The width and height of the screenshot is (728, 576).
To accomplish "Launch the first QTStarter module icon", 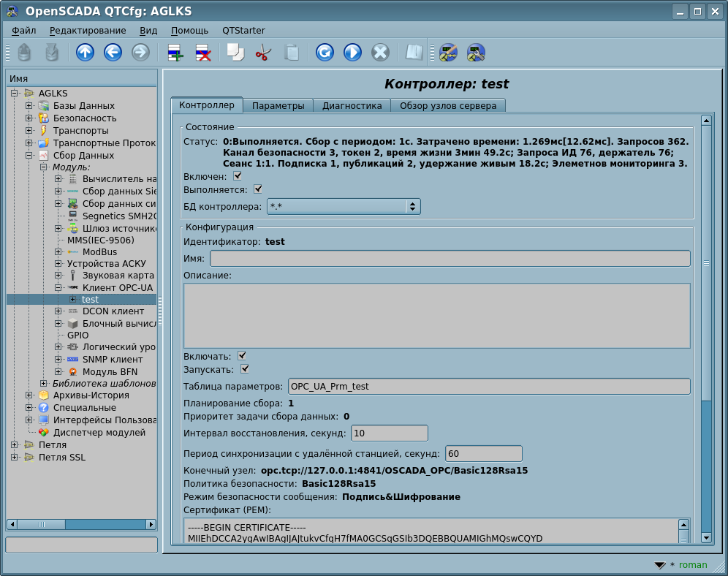I will (449, 53).
